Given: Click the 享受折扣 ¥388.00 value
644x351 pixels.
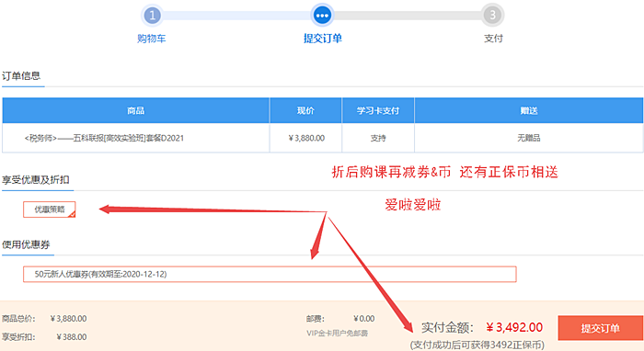Looking at the screenshot, I should click(72, 337).
